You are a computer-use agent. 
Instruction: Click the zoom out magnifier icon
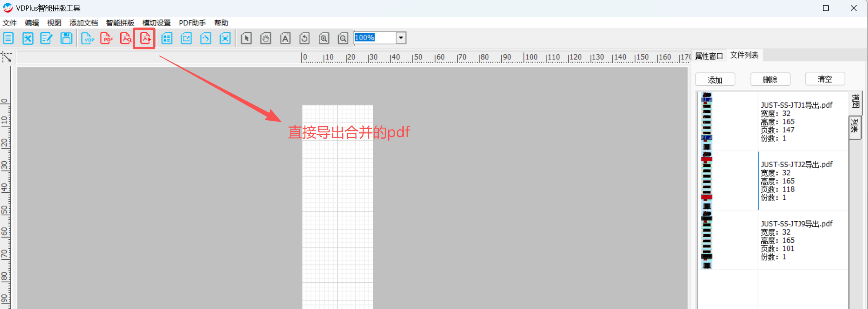coord(343,38)
